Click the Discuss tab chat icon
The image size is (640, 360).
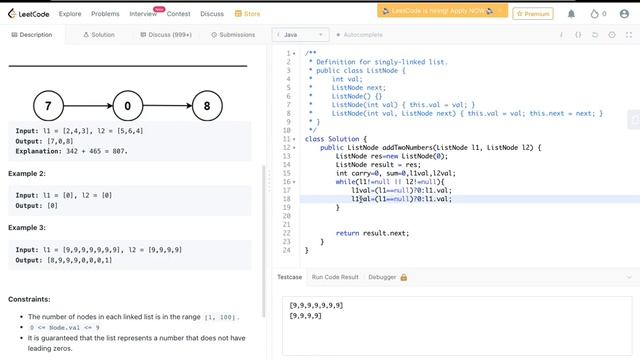(143, 35)
